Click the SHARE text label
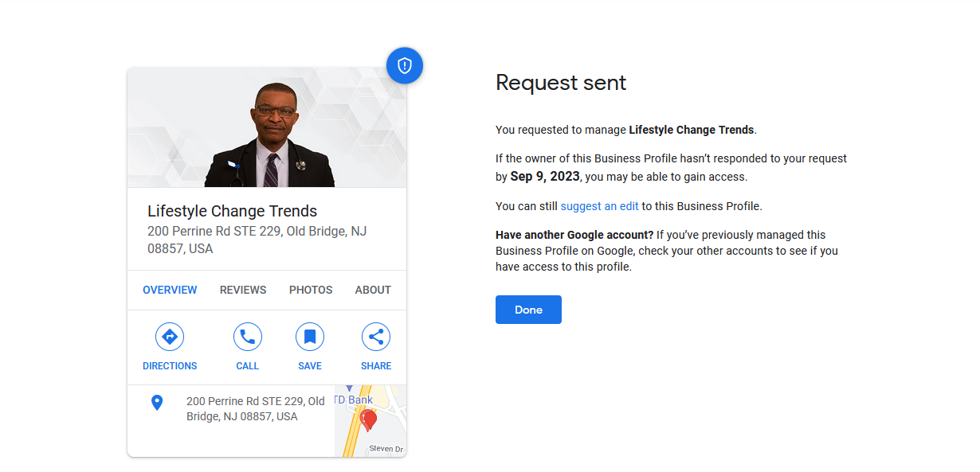The image size is (980, 472). click(x=376, y=366)
